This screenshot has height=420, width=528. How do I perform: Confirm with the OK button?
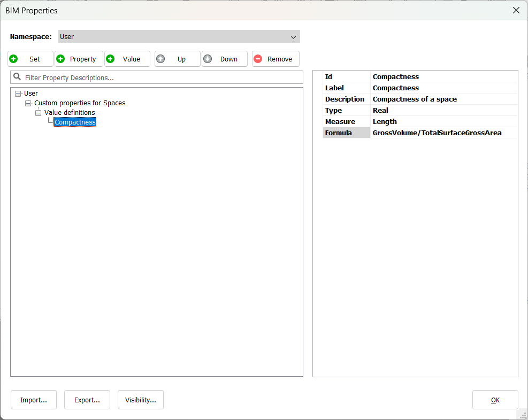[x=495, y=400]
